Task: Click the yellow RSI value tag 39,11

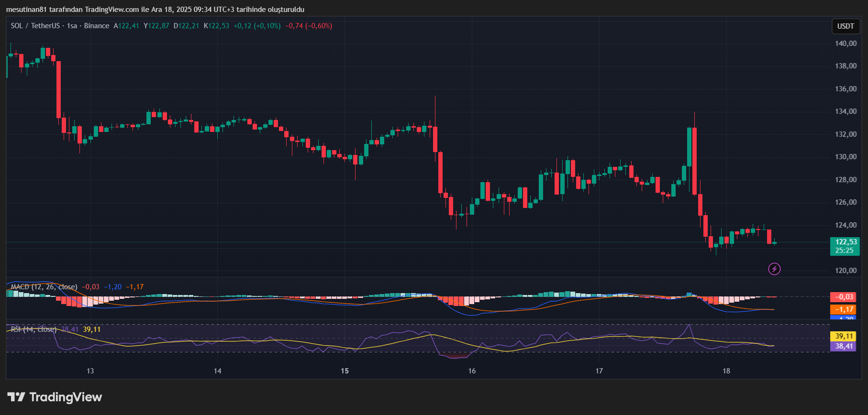Action: (x=845, y=336)
